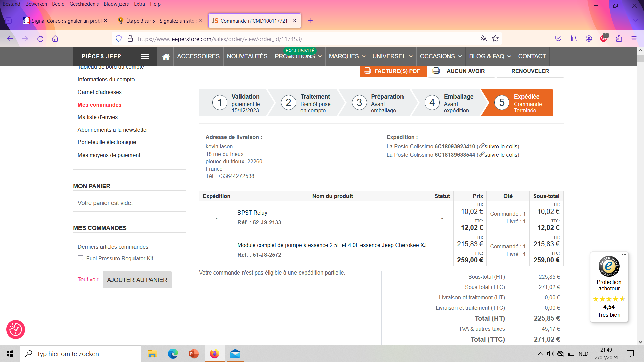Open the Firefox extensions puzzle icon
The width and height of the screenshot is (644, 362).
point(619,39)
